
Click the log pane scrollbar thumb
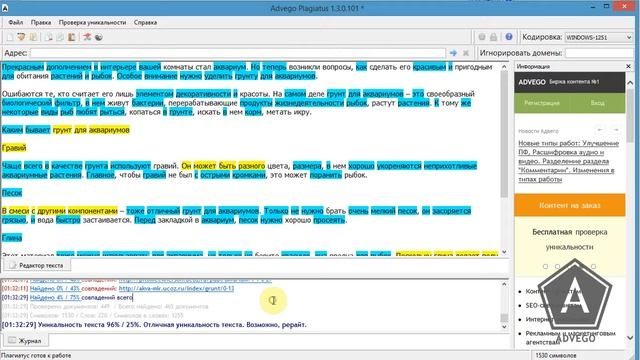(504, 318)
